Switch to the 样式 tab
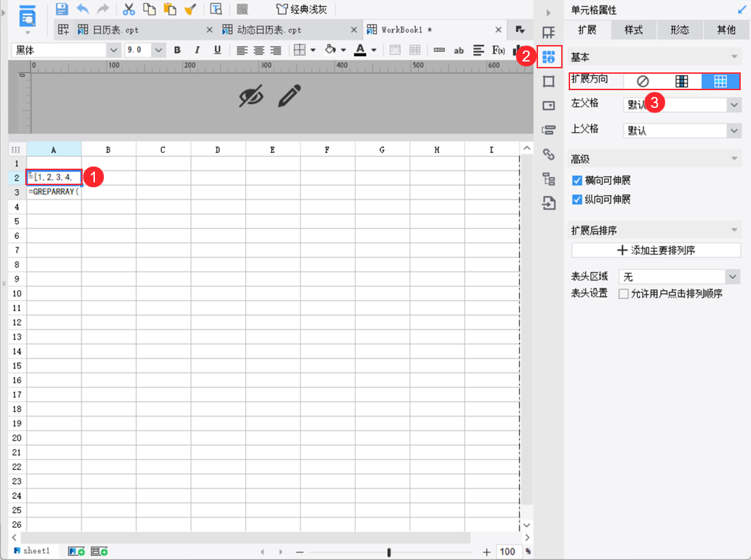The height and width of the screenshot is (560, 751). pyautogui.click(x=634, y=29)
